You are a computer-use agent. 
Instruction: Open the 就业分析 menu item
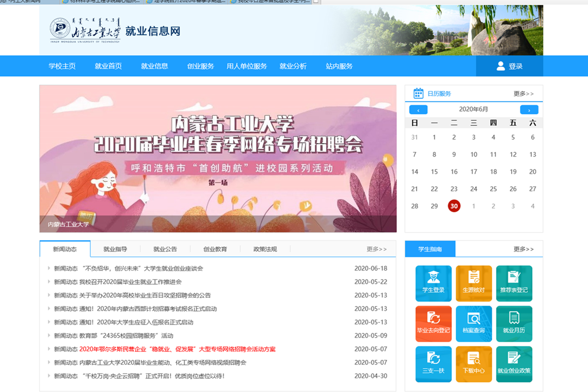tap(293, 66)
